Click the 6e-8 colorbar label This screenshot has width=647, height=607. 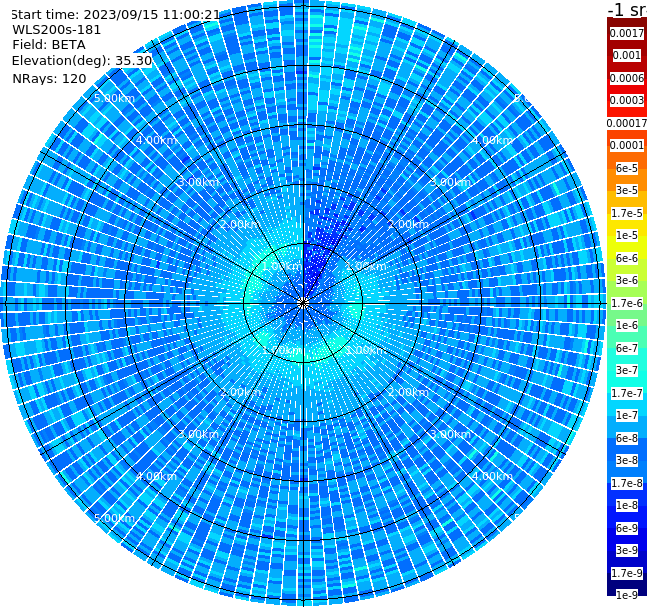tap(627, 438)
